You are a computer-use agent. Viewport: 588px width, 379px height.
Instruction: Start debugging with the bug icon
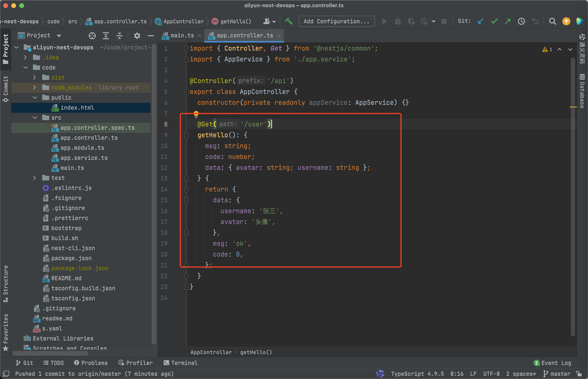tap(398, 21)
